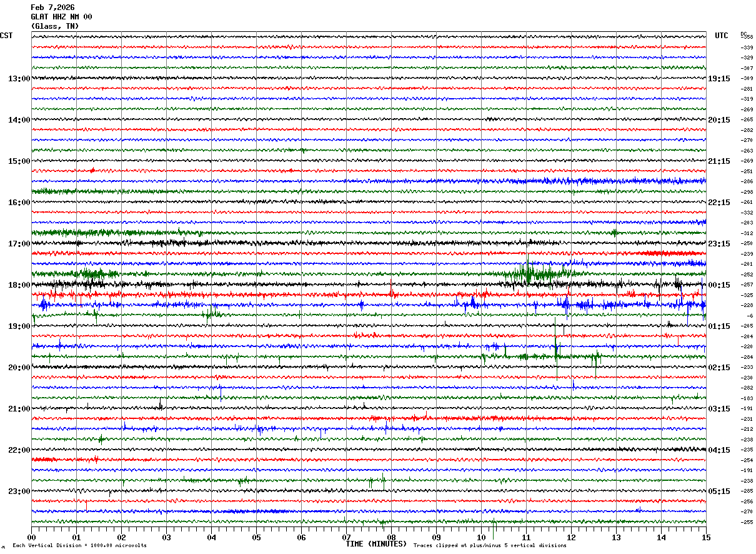The width and height of the screenshot is (756, 554).
Task: Select the 22:15 UTC time label
Action: (x=719, y=203)
